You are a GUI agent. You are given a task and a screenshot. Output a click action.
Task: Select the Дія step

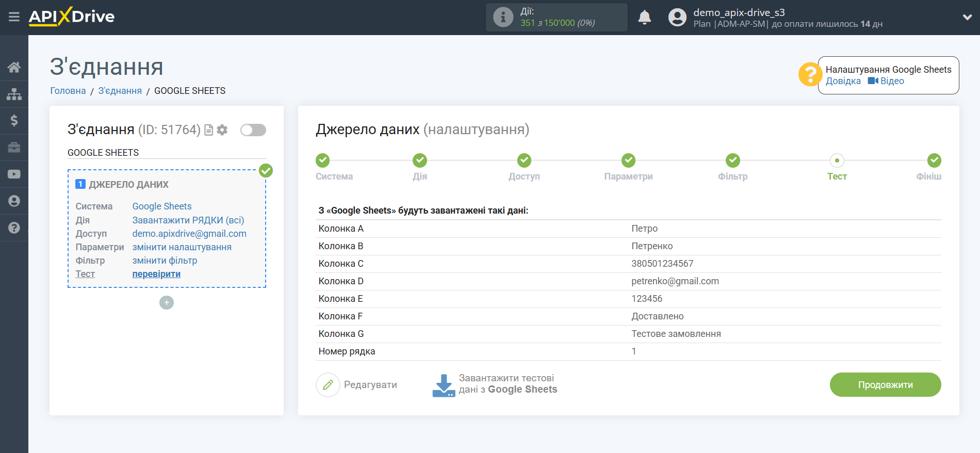(420, 160)
